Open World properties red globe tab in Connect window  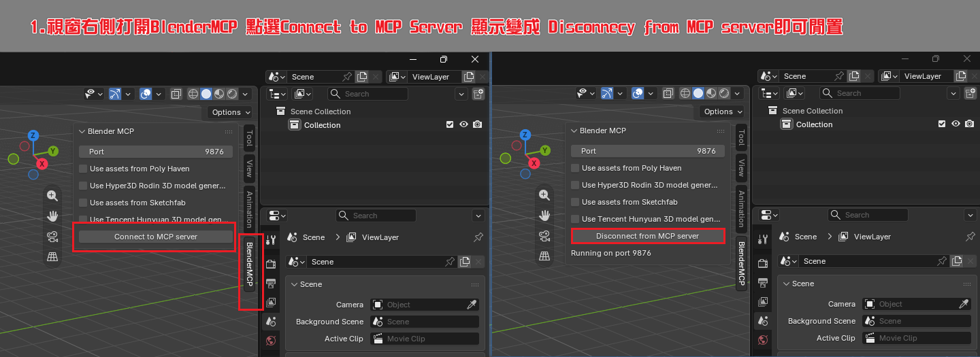[x=270, y=340]
